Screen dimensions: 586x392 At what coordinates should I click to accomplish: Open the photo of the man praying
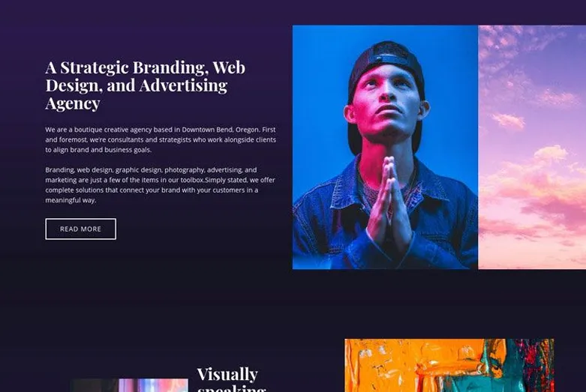coord(385,147)
